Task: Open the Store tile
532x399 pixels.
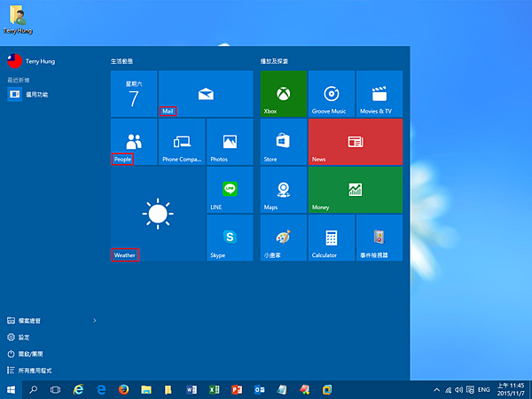Action: pos(283,142)
